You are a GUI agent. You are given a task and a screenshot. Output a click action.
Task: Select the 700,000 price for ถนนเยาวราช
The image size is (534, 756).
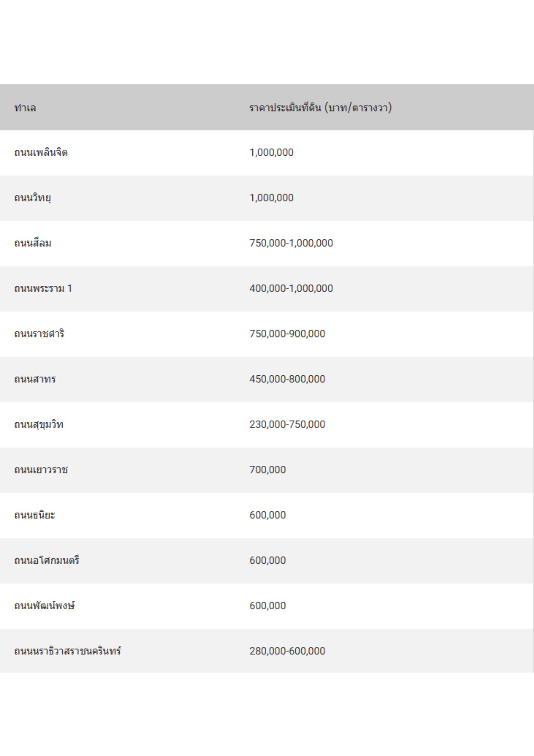pyautogui.click(x=267, y=470)
